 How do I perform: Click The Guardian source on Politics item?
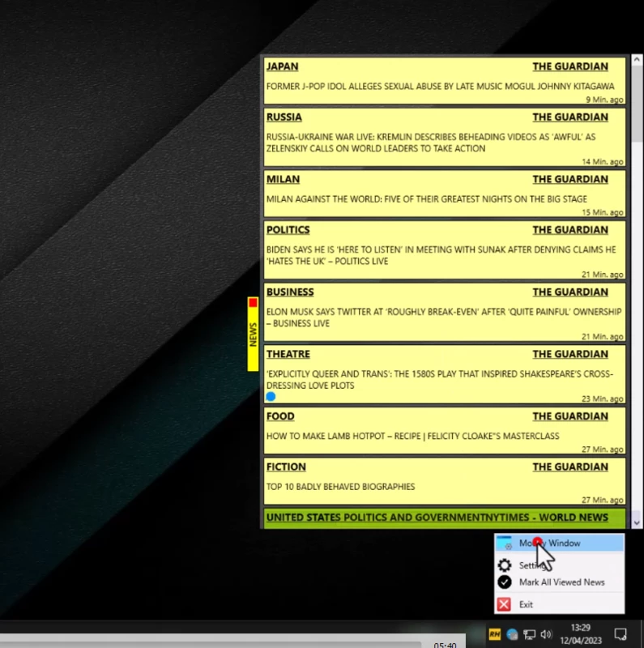(x=570, y=230)
